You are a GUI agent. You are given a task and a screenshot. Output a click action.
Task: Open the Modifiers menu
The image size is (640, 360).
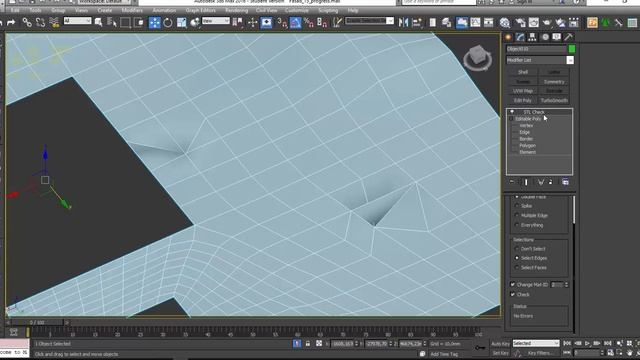132,10
